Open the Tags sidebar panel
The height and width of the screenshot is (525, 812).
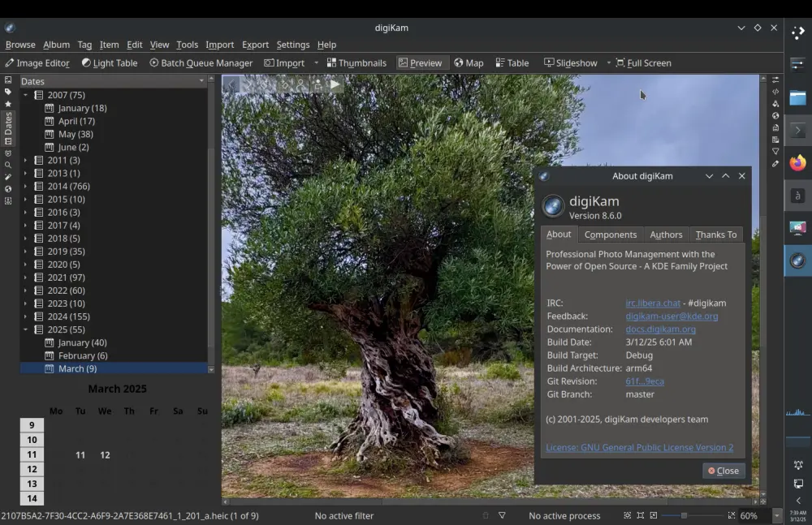[8, 92]
